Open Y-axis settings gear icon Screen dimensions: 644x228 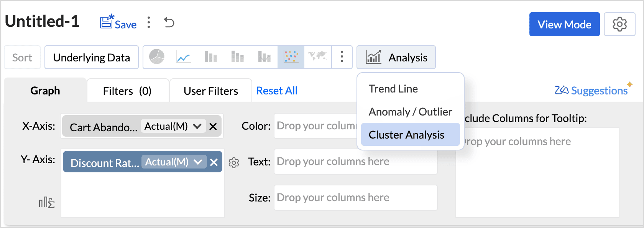coord(234,163)
